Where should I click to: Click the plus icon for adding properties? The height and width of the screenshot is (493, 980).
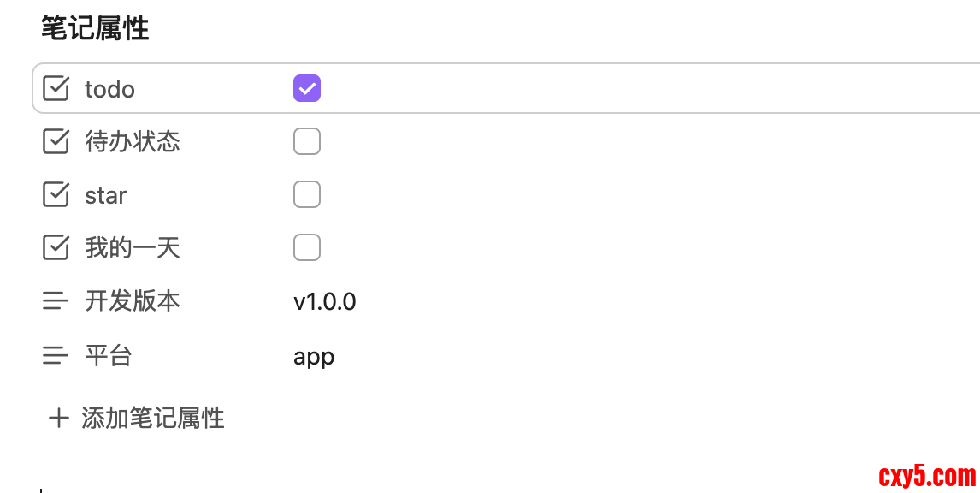point(58,418)
